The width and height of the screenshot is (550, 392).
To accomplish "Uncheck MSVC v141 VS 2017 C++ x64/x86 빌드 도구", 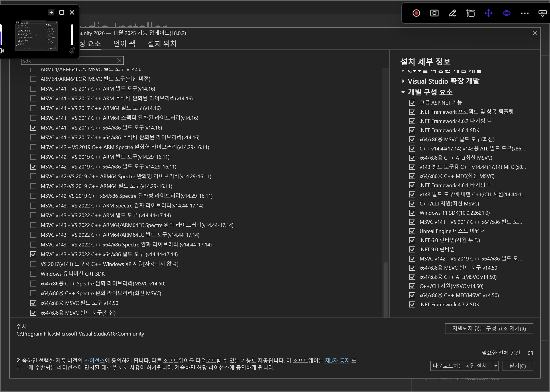I will [33, 128].
